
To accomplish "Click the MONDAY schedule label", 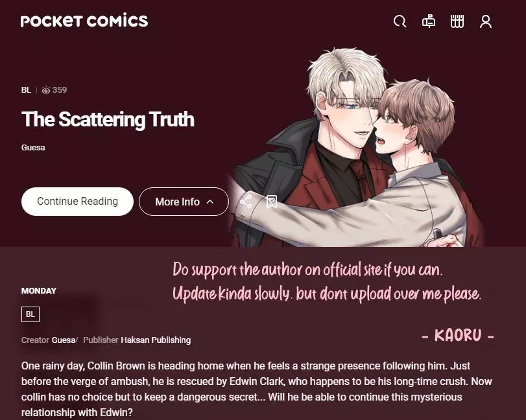I will (38, 290).
